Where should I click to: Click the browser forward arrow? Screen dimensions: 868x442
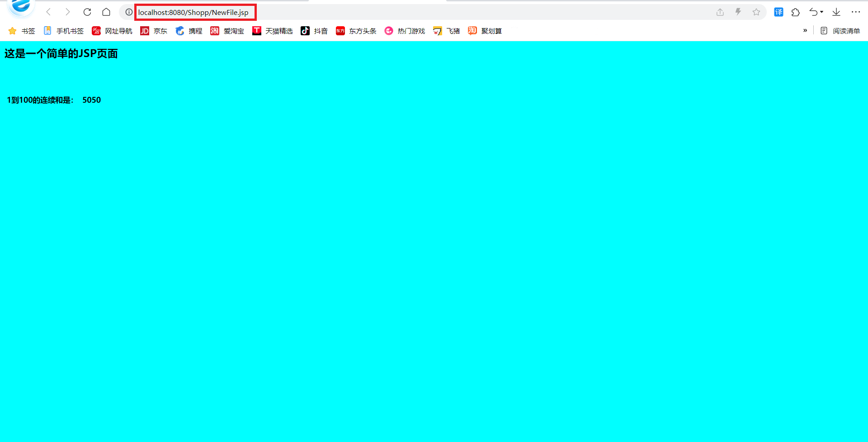tap(68, 12)
